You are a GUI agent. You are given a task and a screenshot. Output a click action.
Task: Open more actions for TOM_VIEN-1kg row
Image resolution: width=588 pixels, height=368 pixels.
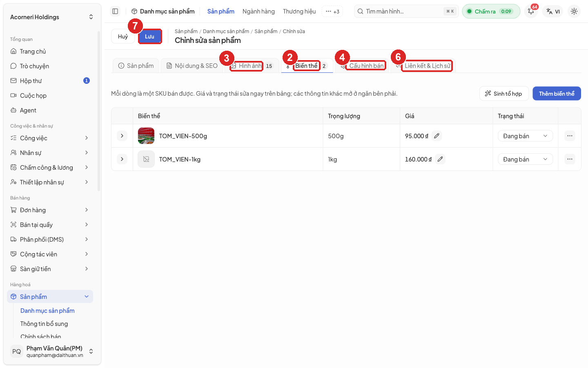(x=570, y=159)
